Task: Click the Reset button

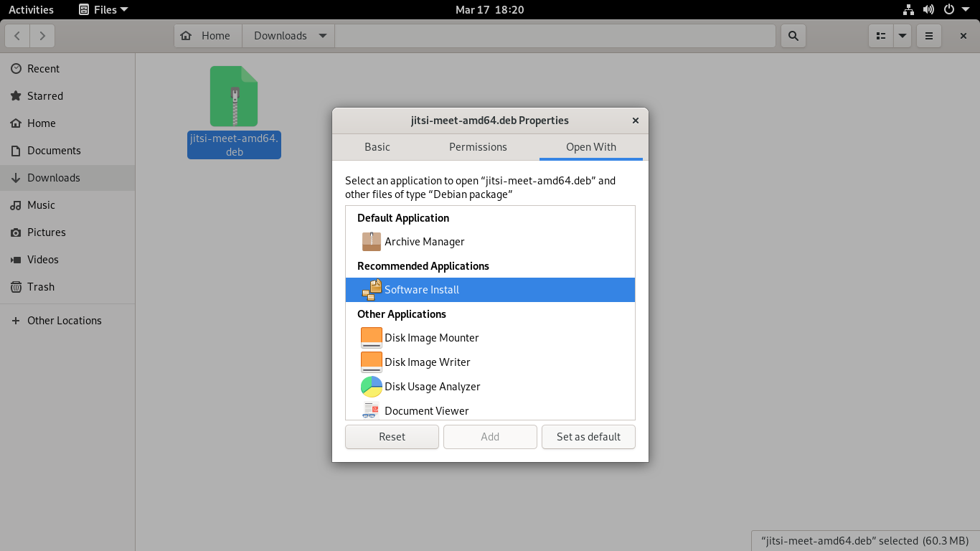Action: click(x=392, y=437)
